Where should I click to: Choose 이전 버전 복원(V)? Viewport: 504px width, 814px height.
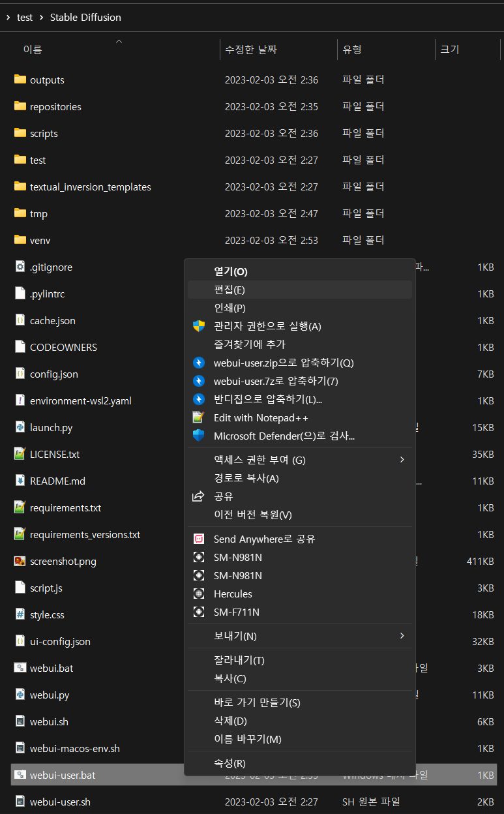click(x=300, y=515)
